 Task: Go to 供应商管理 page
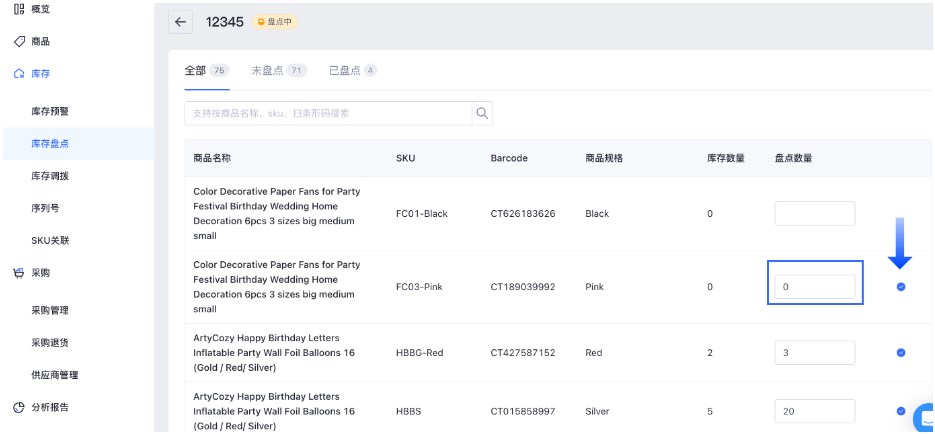point(55,375)
